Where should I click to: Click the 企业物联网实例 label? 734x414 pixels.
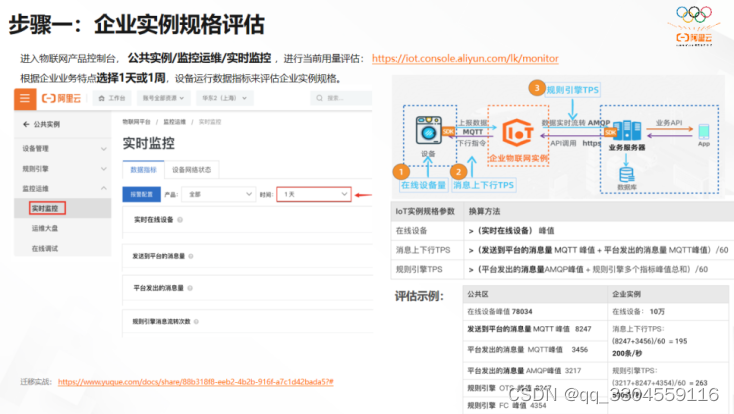coord(518,158)
